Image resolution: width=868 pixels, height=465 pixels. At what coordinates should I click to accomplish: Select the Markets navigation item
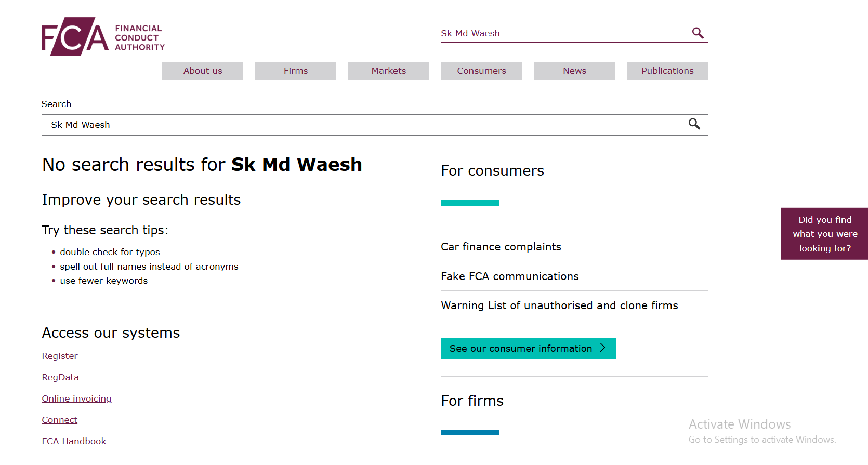pos(389,71)
